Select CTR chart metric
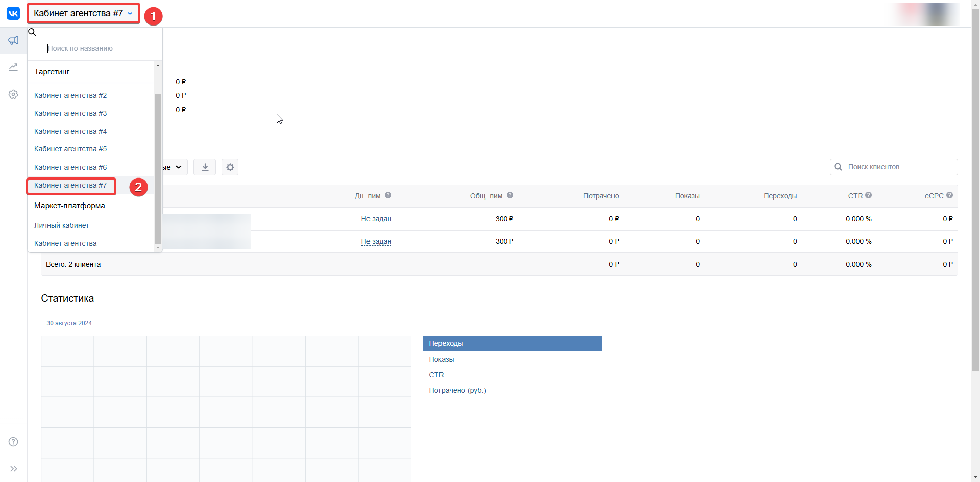Screen dimensions: 980x482 436,375
